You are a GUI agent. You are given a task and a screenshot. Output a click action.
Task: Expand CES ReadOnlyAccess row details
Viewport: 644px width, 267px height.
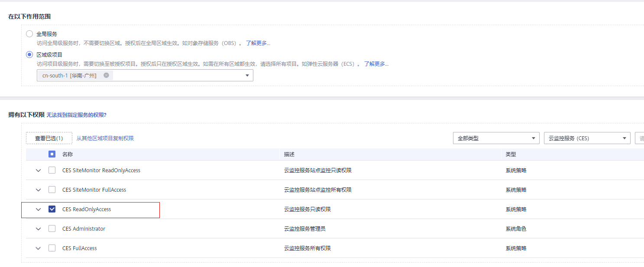tap(39, 209)
